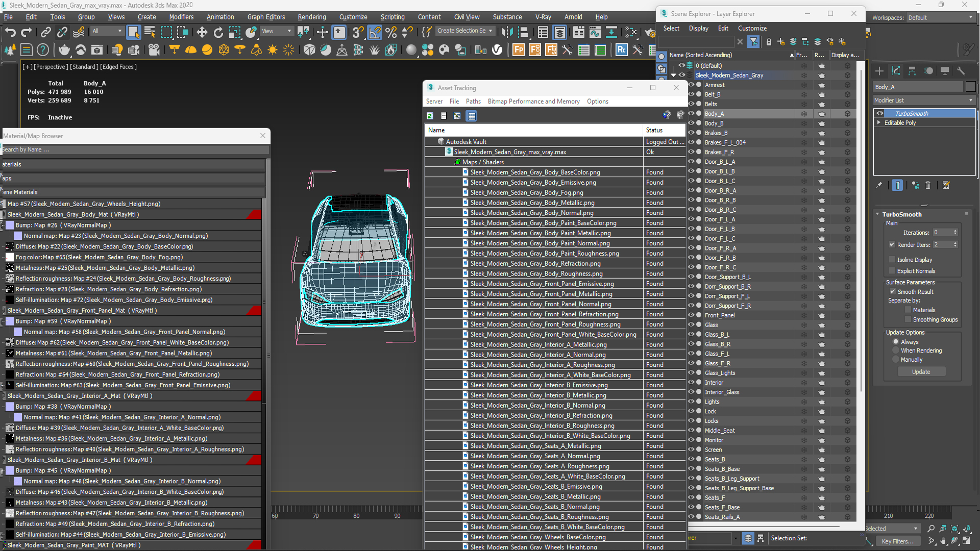The width and height of the screenshot is (980, 551).
Task: Open the Create Selection Set dropdown
Action: coord(465,31)
